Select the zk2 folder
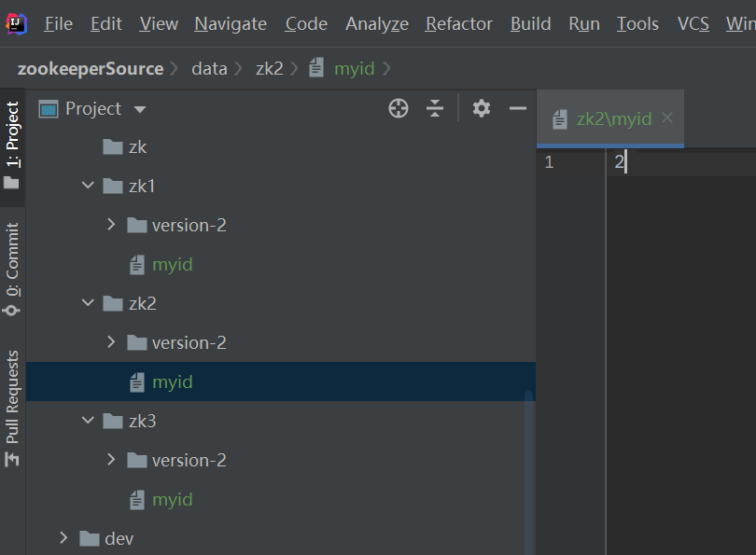The height and width of the screenshot is (555, 756). [142, 303]
